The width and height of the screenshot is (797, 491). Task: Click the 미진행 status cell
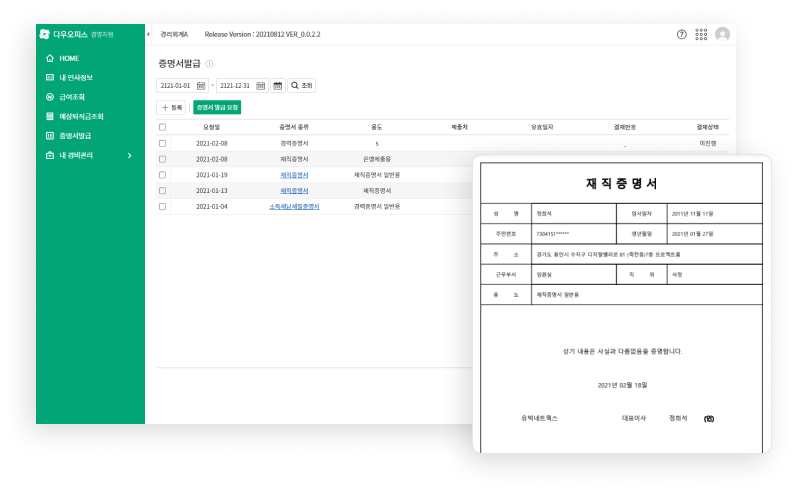[708, 143]
